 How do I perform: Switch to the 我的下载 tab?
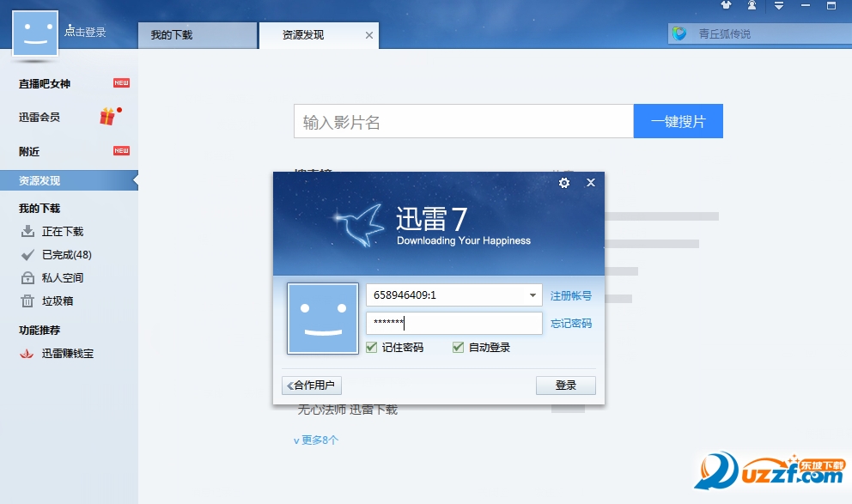pos(198,35)
